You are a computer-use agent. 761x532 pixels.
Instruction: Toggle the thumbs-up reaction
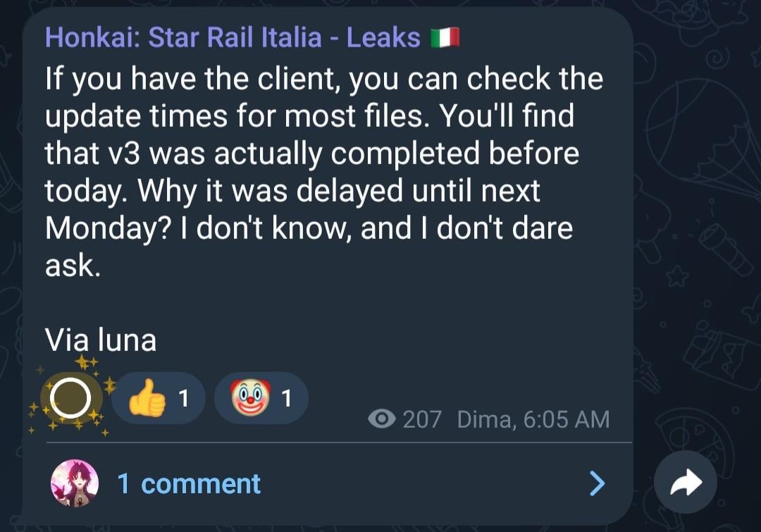(147, 400)
